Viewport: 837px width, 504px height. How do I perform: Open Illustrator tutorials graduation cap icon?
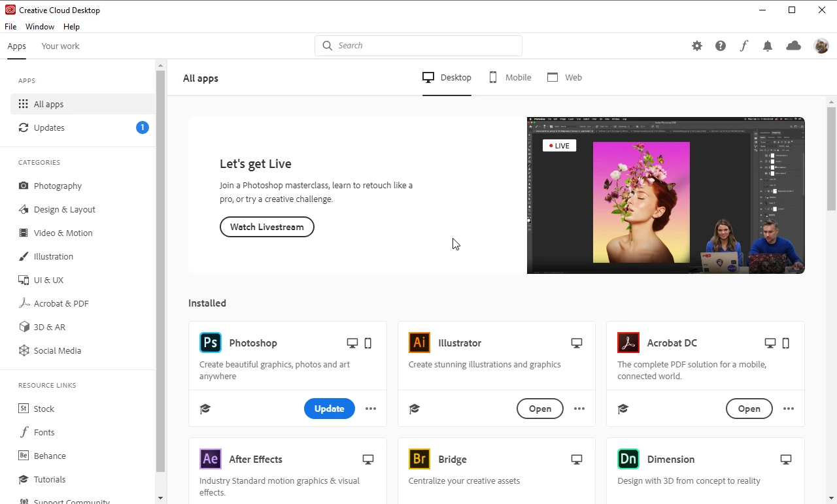[414, 409]
